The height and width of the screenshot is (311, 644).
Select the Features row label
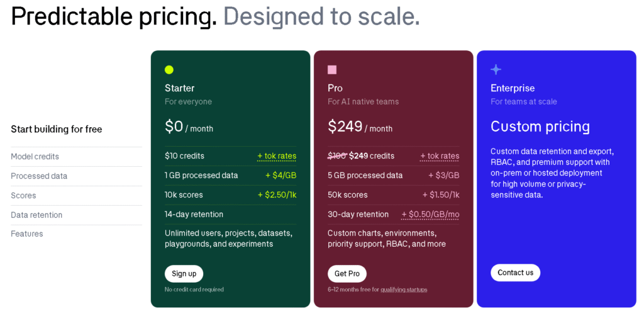(26, 234)
